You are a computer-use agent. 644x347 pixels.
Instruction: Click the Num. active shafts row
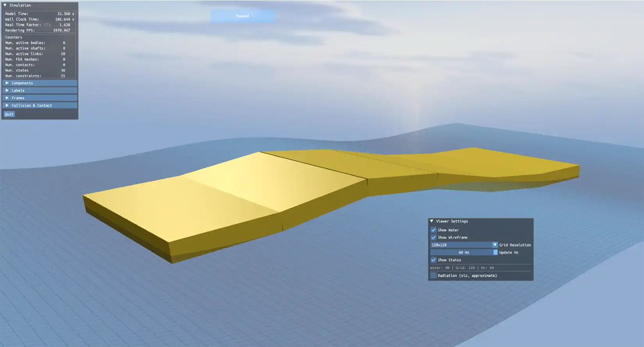(x=40, y=48)
